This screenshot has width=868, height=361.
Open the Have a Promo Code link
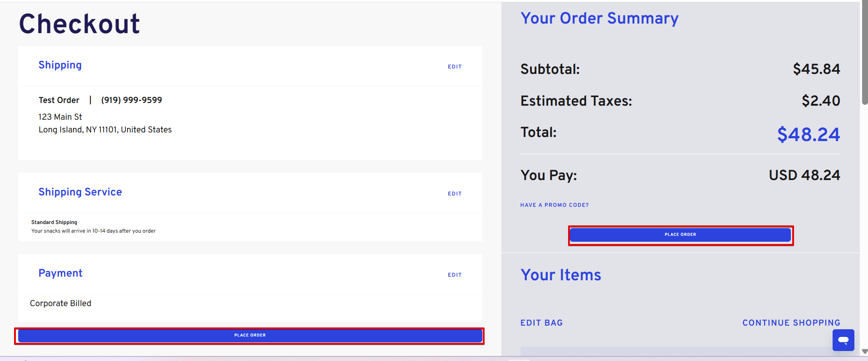pos(554,205)
